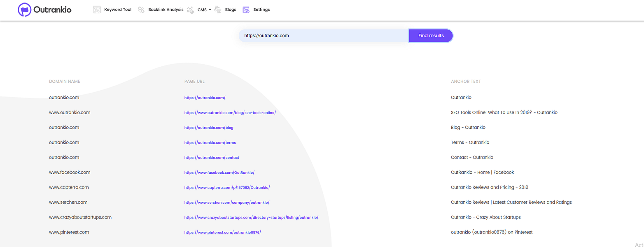
Task: Click the Settings icon in navbar
Action: [x=246, y=9]
